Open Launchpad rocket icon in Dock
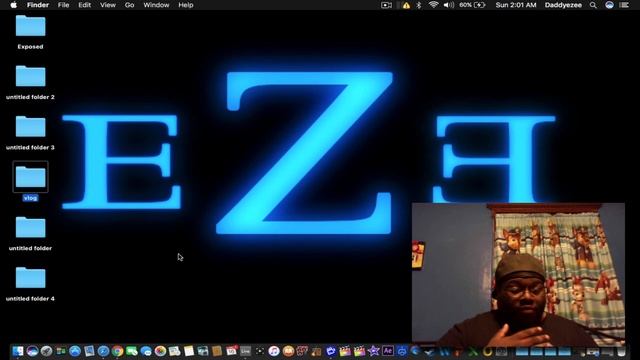Screen dimensions: 640x360 point(47,351)
